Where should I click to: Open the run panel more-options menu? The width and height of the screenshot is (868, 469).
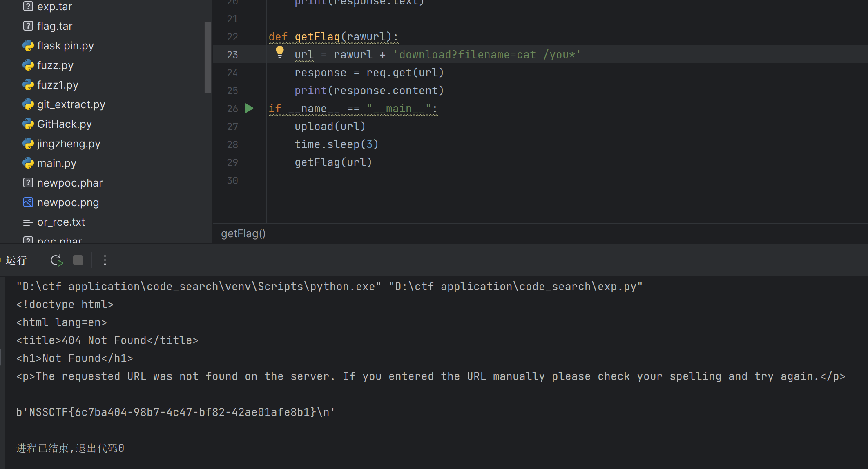click(105, 260)
